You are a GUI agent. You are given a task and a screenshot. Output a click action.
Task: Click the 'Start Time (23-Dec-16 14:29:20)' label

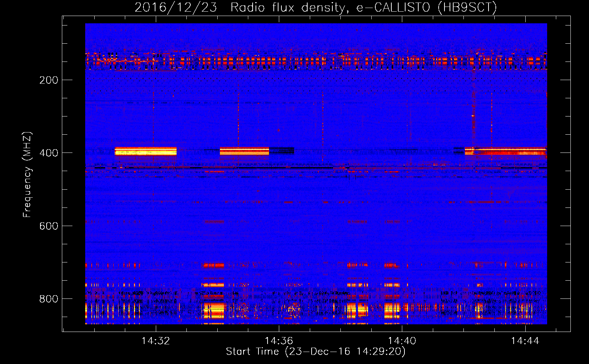(316, 352)
